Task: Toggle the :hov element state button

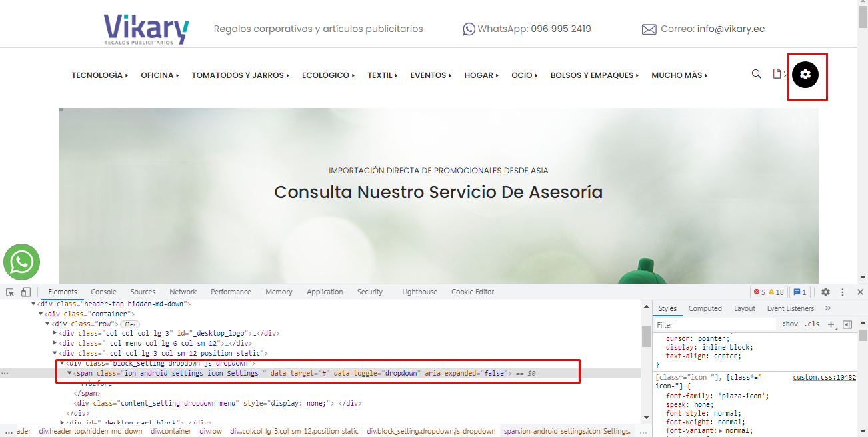Action: [x=790, y=324]
